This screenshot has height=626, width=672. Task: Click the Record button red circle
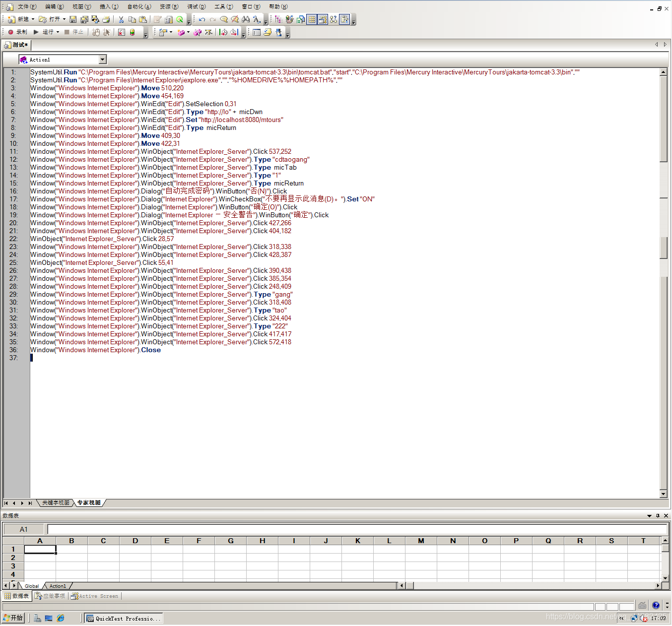tap(11, 32)
